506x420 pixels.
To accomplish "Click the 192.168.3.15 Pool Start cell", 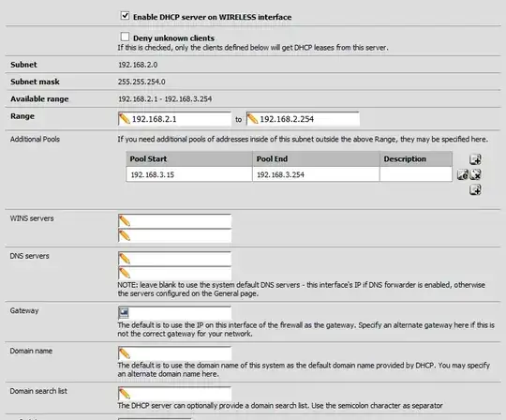I will [x=189, y=174].
